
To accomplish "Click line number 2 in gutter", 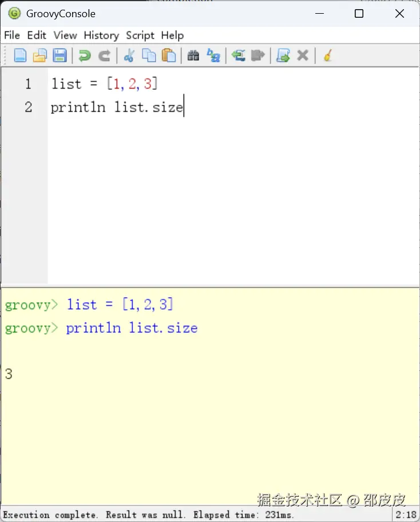I will click(x=28, y=107).
